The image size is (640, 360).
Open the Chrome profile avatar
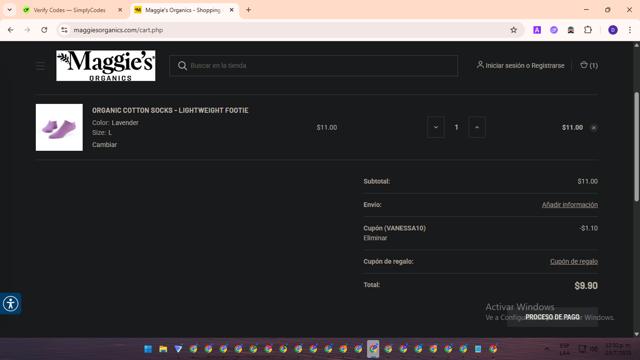coord(613,30)
